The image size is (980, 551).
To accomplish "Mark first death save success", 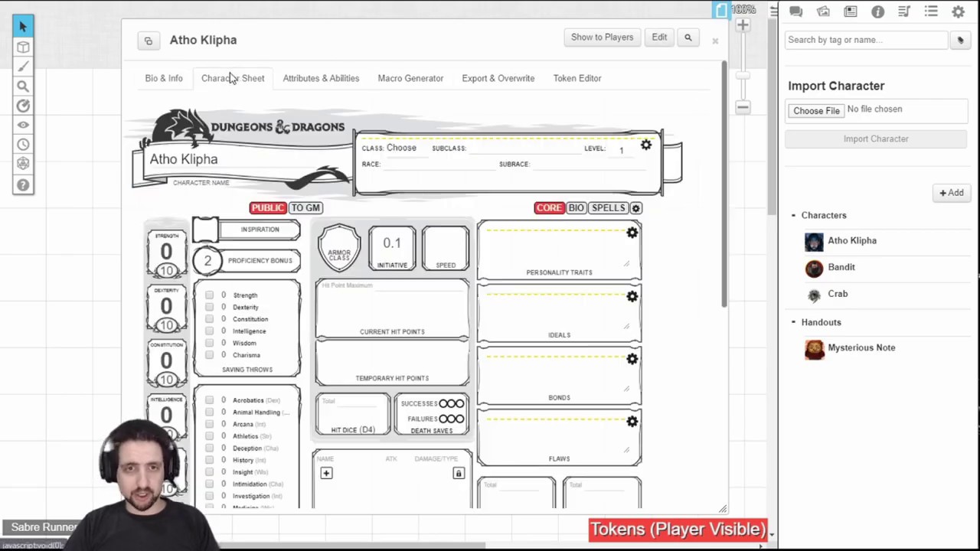I will [443, 403].
